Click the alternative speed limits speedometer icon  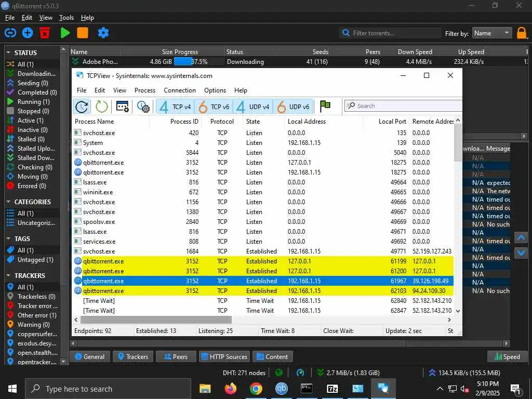point(300,373)
